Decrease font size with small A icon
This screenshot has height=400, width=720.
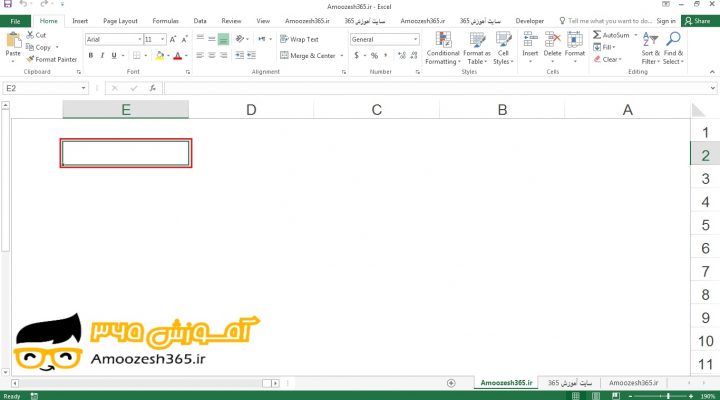tap(184, 39)
